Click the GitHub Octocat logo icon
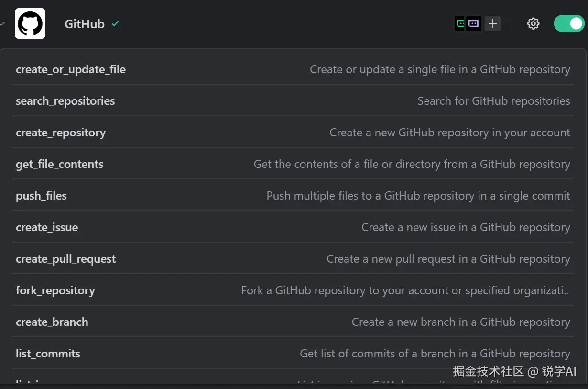Screen dimensions: 588x389 [x=30, y=23]
